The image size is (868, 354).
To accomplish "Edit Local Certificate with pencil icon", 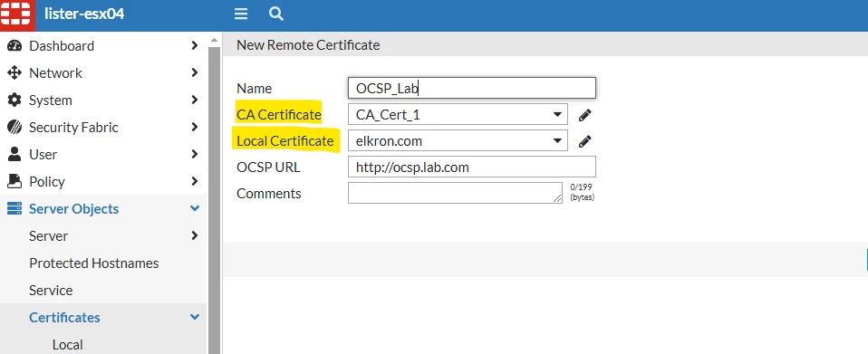I will click(x=585, y=141).
